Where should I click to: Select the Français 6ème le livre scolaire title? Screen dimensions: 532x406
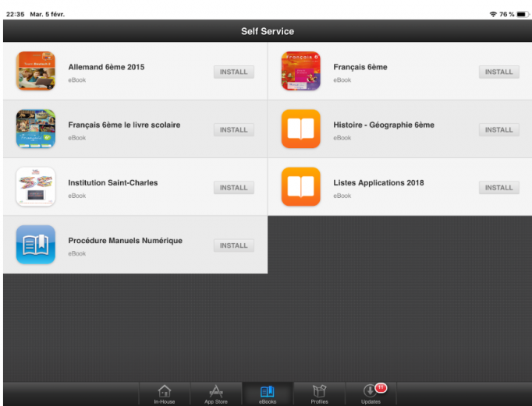click(124, 125)
